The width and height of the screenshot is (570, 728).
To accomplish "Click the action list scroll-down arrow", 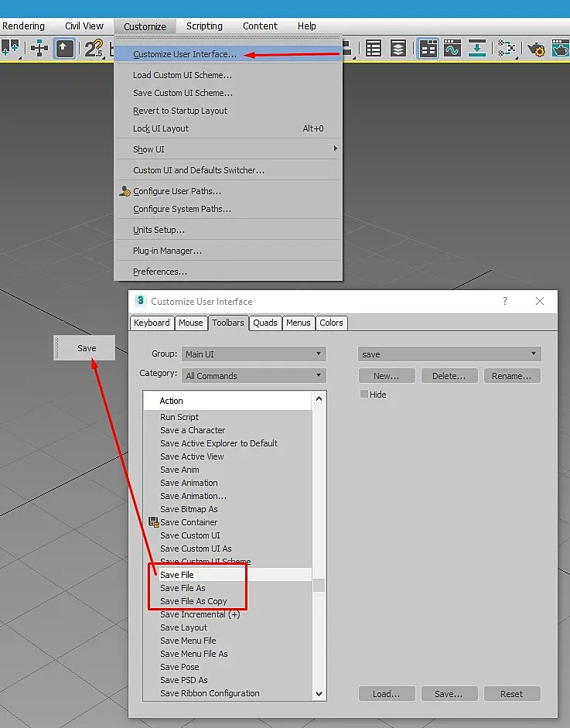I will [319, 694].
